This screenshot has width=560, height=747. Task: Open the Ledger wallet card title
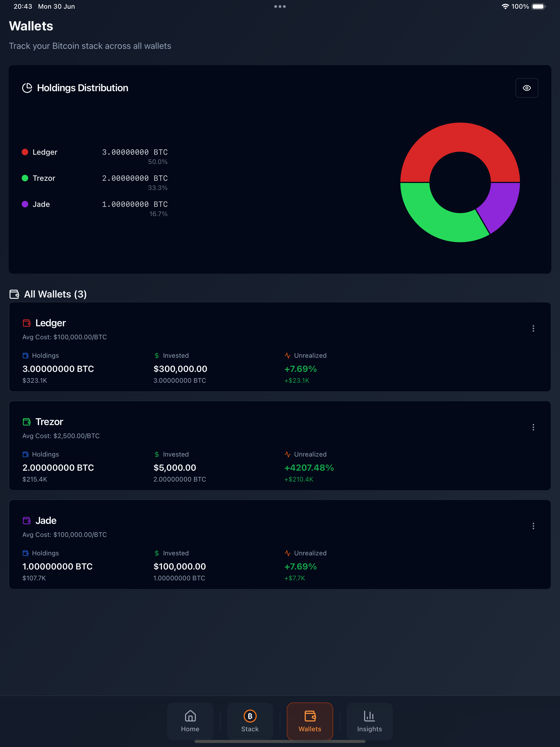(51, 323)
